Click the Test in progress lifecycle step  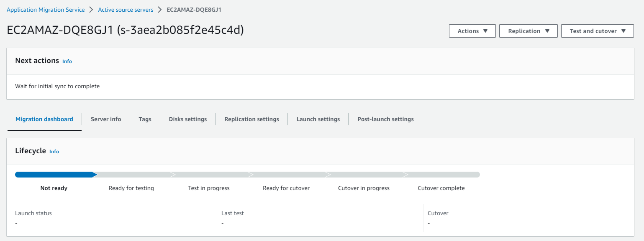tap(209, 188)
